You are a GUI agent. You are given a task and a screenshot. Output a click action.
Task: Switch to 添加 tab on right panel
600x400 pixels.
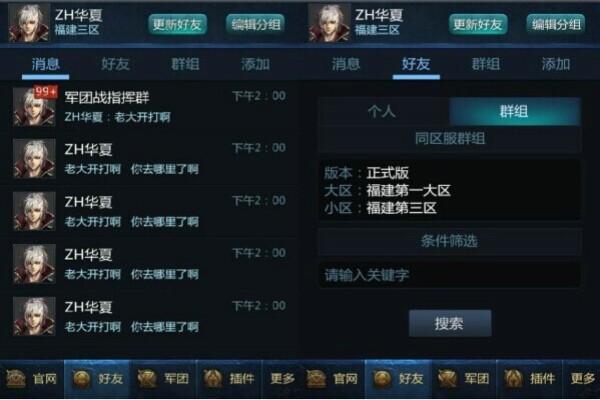[x=556, y=64]
